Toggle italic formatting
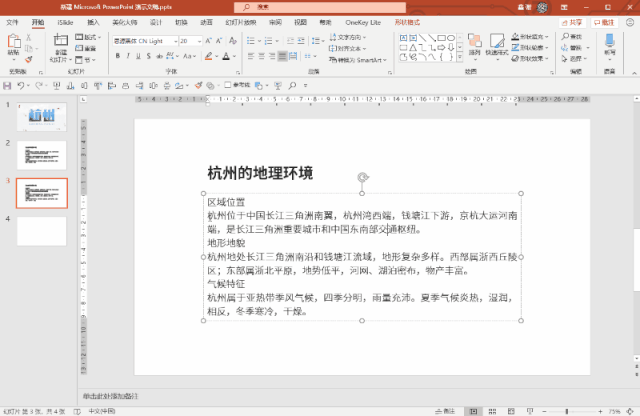Viewport: 640px width, 416px height. (x=128, y=56)
